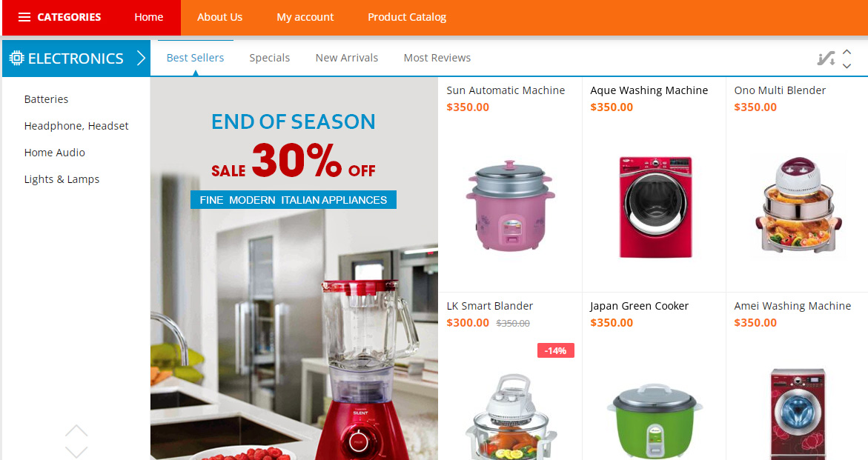Viewport: 868px width, 460px height.
Task: Click the -14% discount badge
Action: (556, 350)
